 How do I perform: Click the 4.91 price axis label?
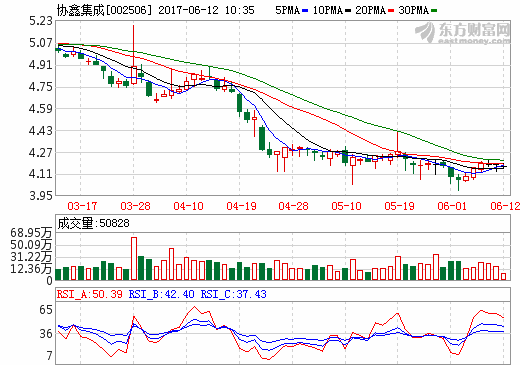tap(41, 65)
